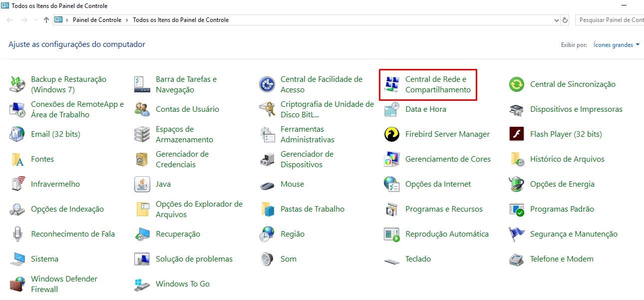Open the Programas e Recursos icon
Screen dimensions: 644x300
[392, 209]
